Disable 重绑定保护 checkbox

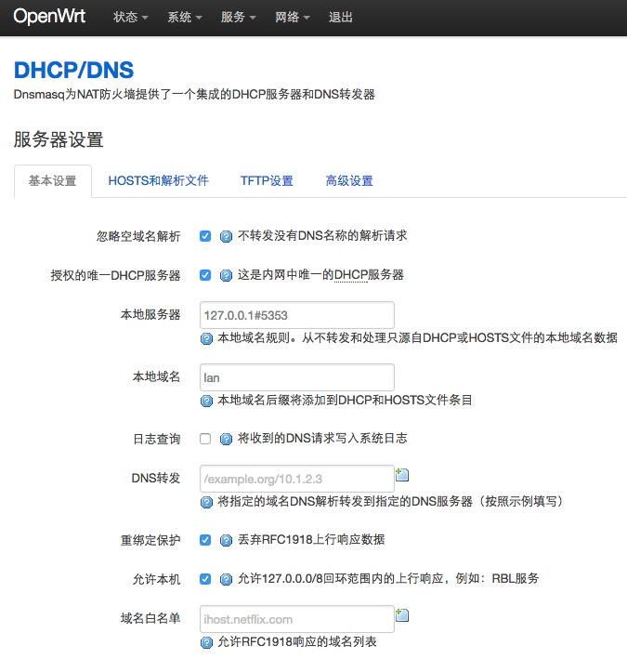(205, 540)
